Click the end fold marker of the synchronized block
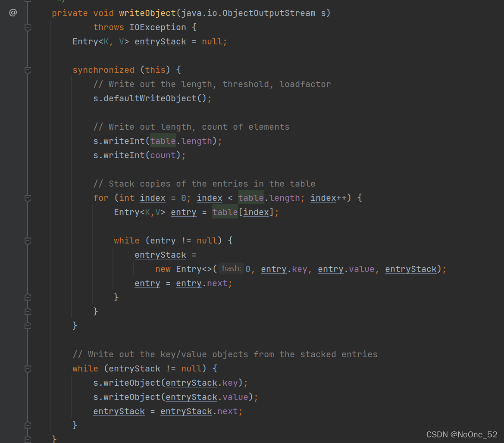504x443 pixels. [28, 325]
